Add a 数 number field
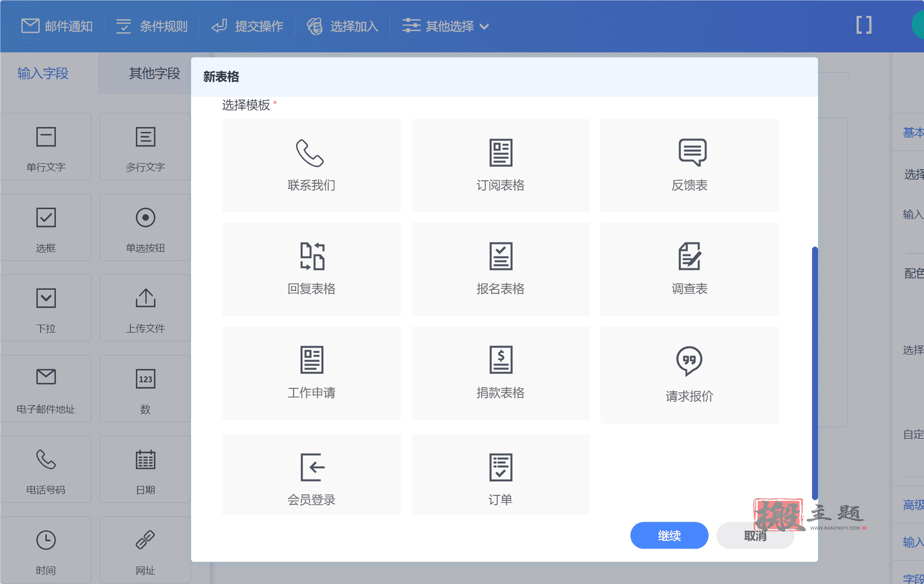924x584 pixels. pos(145,389)
